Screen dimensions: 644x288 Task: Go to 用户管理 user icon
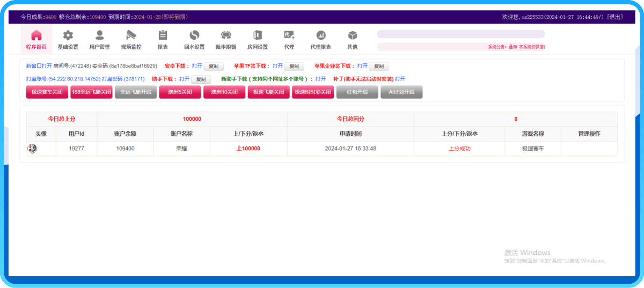pos(99,36)
